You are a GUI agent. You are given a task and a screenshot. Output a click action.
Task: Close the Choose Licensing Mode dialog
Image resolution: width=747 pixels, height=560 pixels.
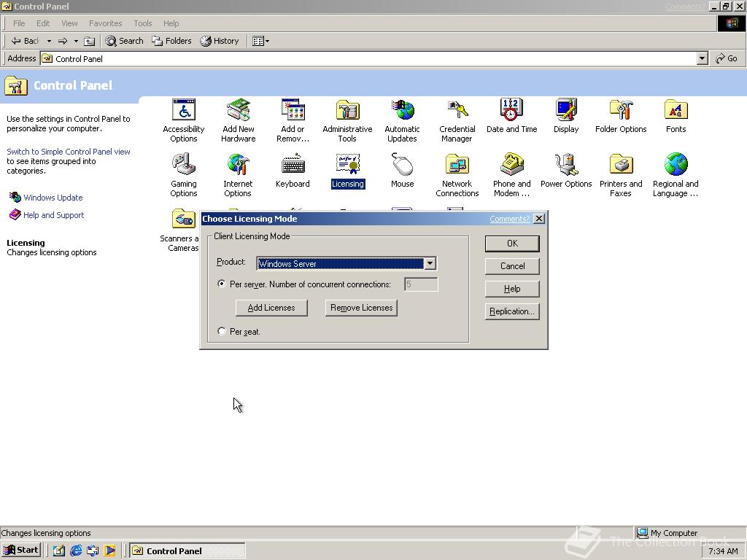539,219
